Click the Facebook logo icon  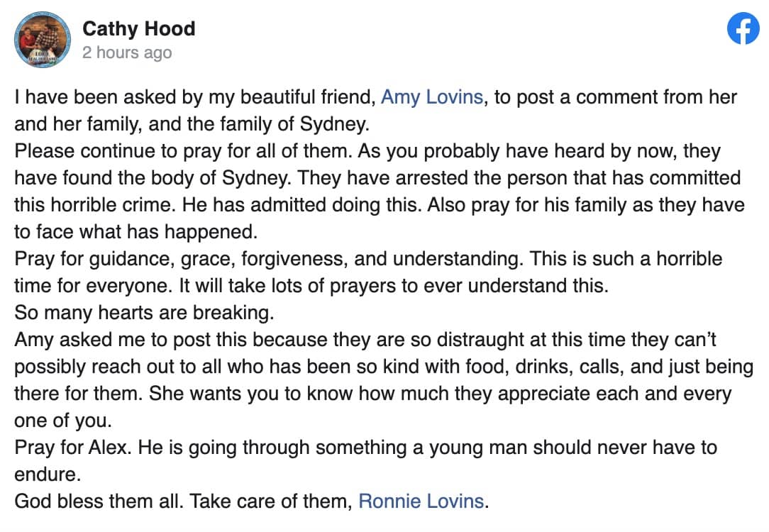click(743, 28)
